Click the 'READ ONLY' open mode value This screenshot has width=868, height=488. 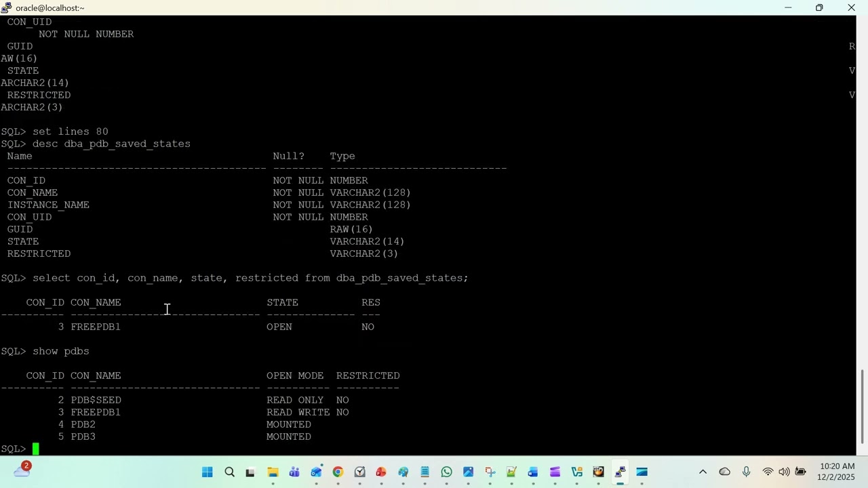[x=295, y=400]
